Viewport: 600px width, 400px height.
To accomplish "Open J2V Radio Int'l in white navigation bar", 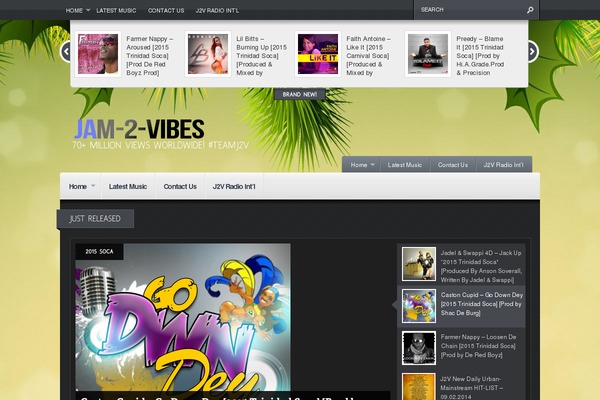I will 234,186.
